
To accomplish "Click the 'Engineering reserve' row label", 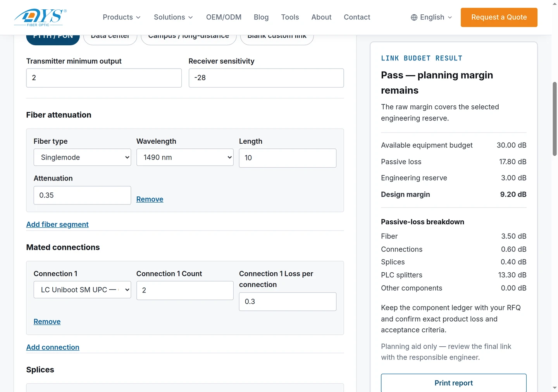I will (414, 178).
